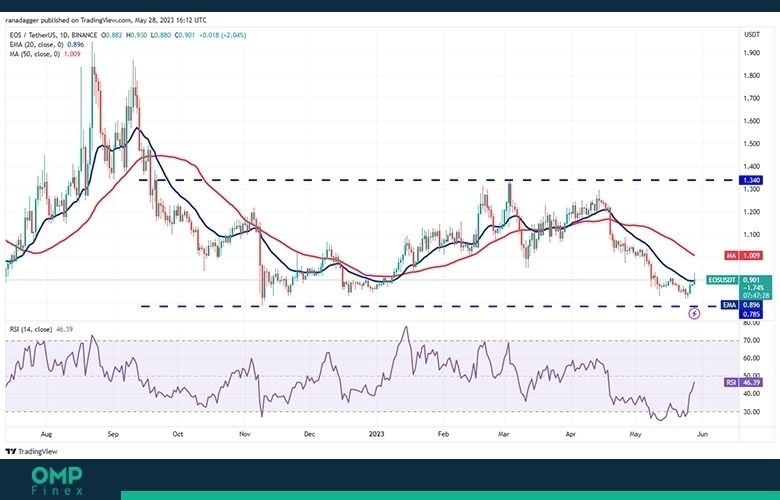The height and width of the screenshot is (500, 780).
Task: Click the Aug label on time axis
Action: (x=46, y=434)
